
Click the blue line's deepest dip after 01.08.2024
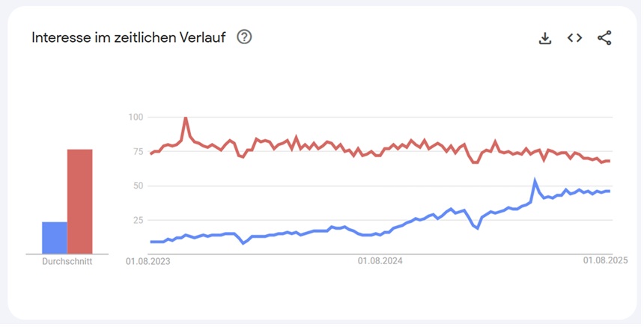477,227
